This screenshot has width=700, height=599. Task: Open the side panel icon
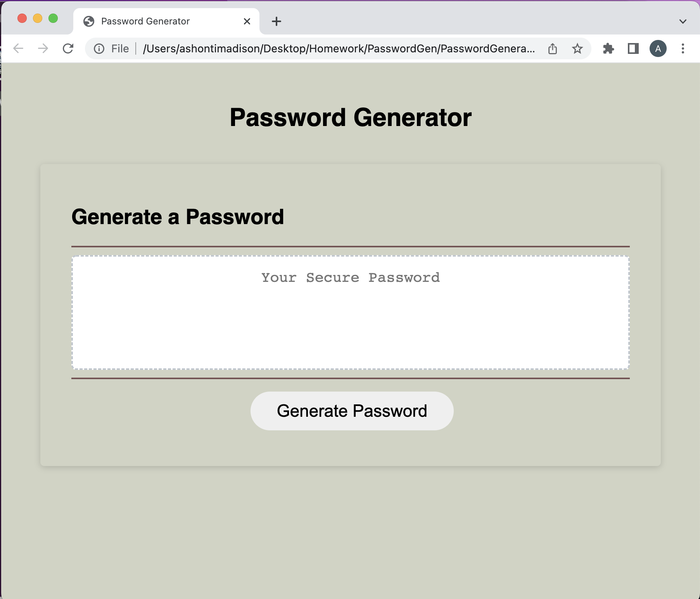(x=633, y=48)
